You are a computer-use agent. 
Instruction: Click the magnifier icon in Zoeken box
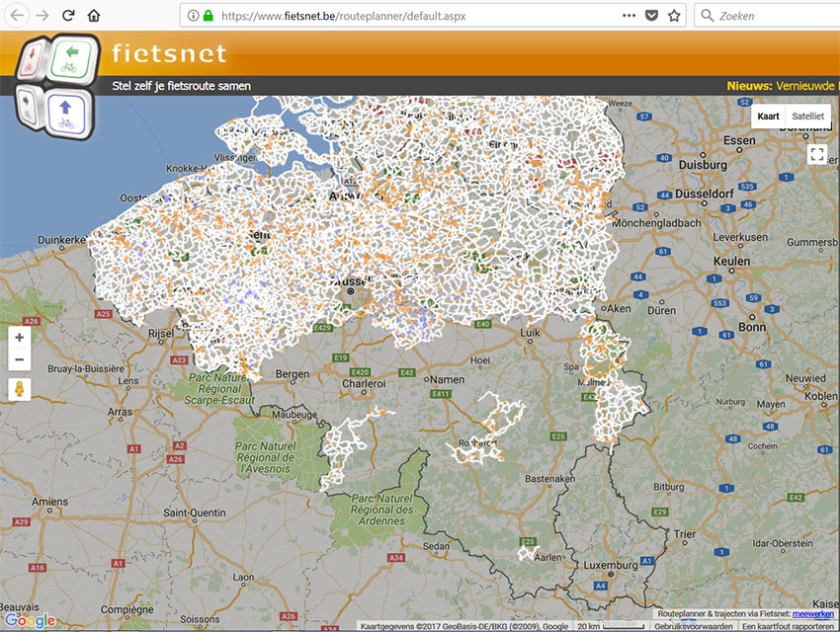tap(708, 16)
